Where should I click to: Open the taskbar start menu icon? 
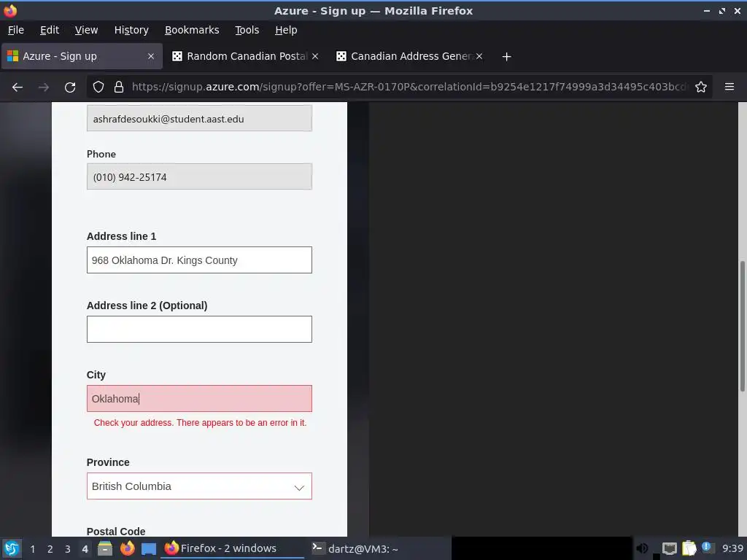click(12, 548)
